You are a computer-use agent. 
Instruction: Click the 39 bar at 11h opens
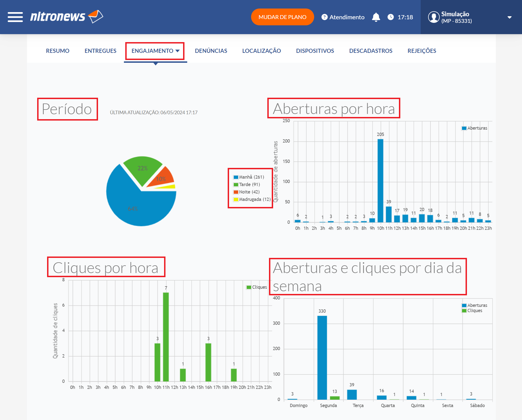[388, 214]
